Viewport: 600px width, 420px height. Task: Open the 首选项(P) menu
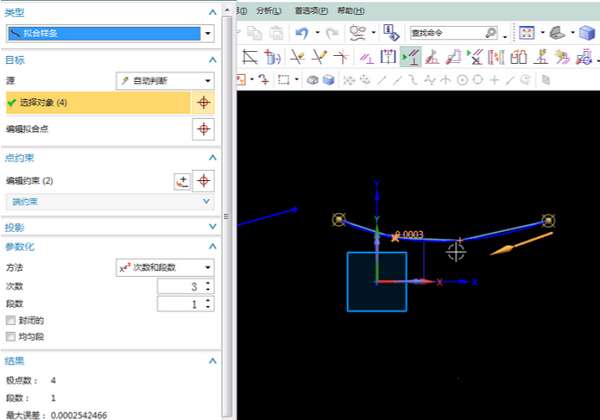312,9
